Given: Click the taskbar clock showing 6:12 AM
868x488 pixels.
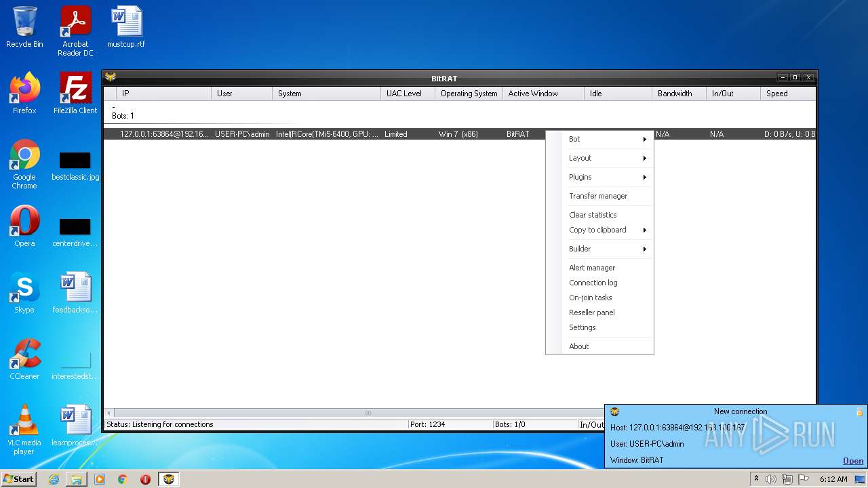Looking at the screenshot, I should point(833,479).
